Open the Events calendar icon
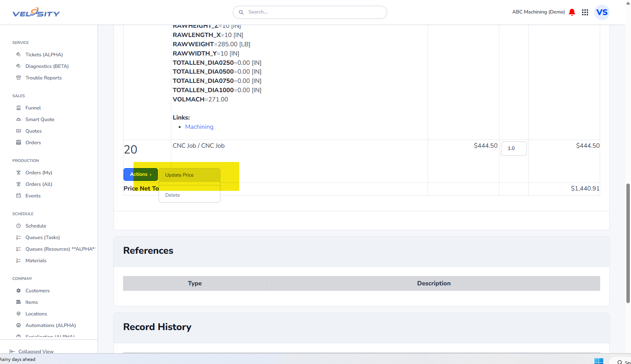This screenshot has height=364, width=631. coord(19,195)
